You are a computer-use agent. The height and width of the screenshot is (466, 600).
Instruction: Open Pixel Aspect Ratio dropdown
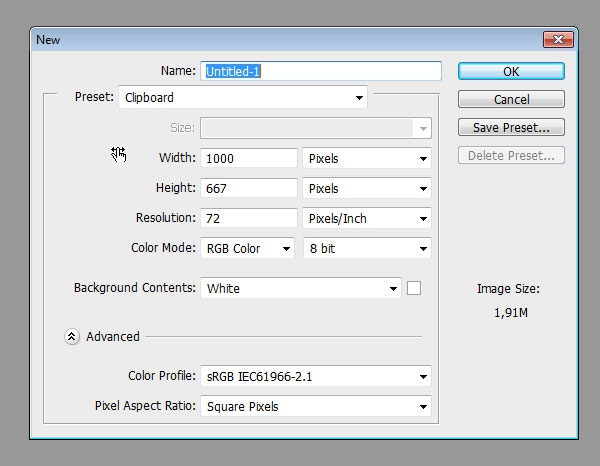(x=316, y=407)
